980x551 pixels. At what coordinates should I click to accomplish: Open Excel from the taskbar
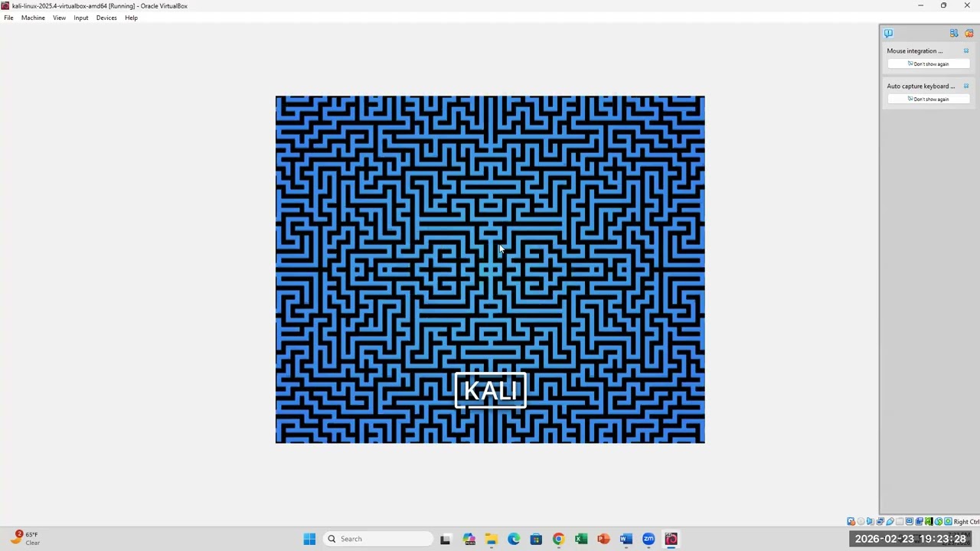click(581, 539)
